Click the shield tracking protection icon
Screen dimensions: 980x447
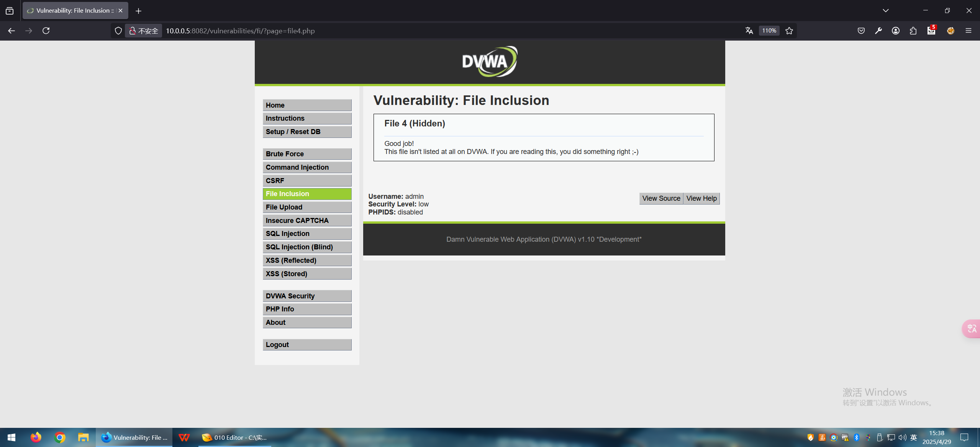coord(118,31)
